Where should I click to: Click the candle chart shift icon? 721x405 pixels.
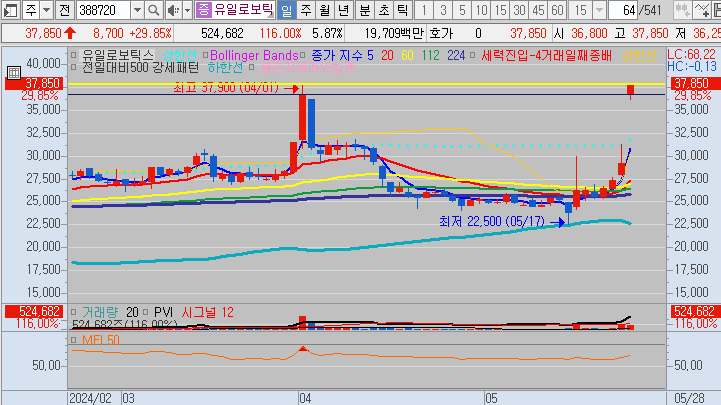(x=682, y=10)
